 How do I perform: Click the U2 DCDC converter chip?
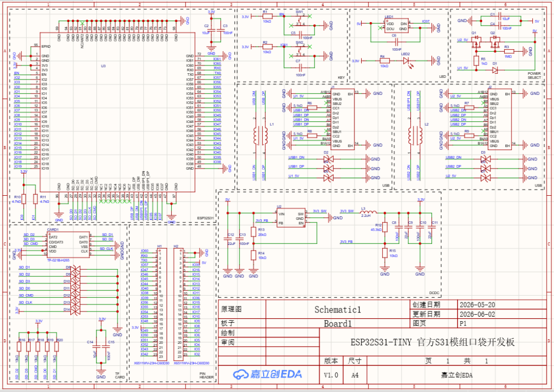coord(291,218)
